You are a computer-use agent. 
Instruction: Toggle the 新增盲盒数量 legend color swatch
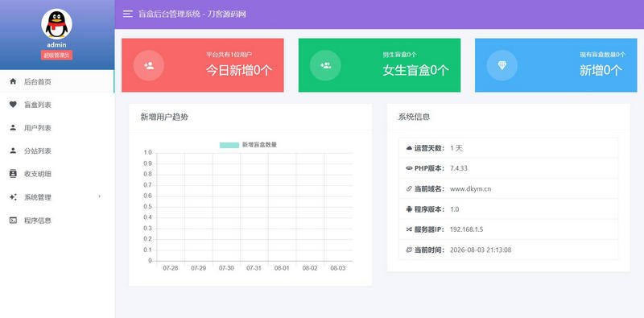229,145
